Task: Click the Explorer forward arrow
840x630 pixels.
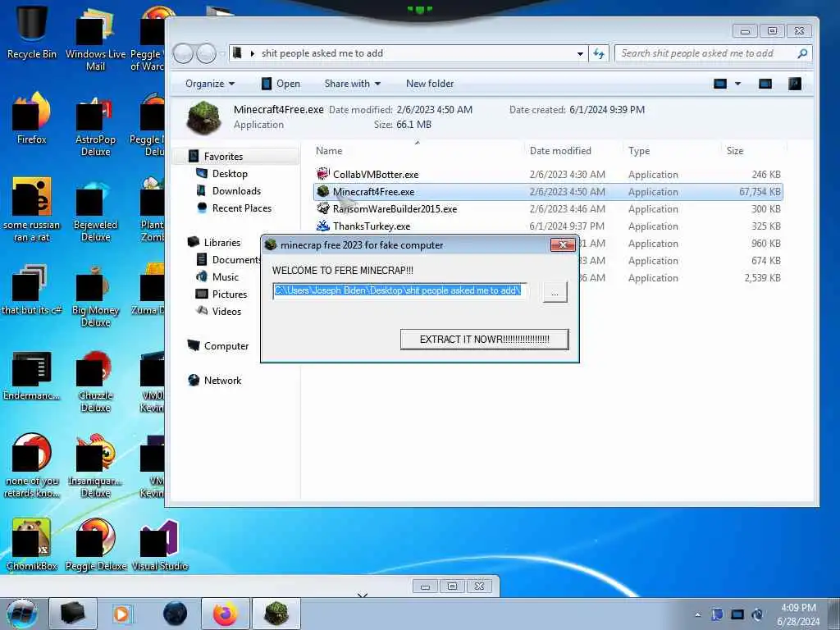Action: click(x=206, y=53)
